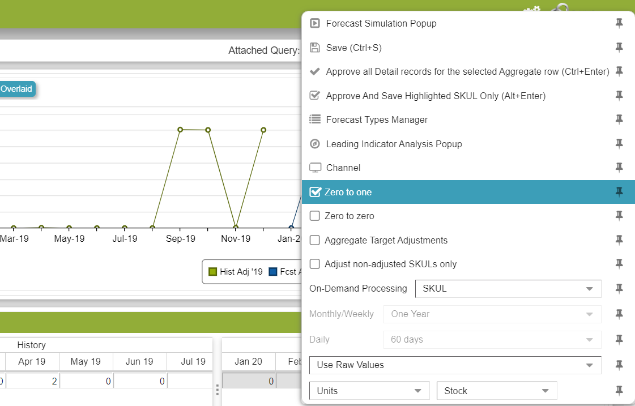Click the Channel monitor icon
This screenshot has height=406, width=635.
pyautogui.click(x=315, y=168)
